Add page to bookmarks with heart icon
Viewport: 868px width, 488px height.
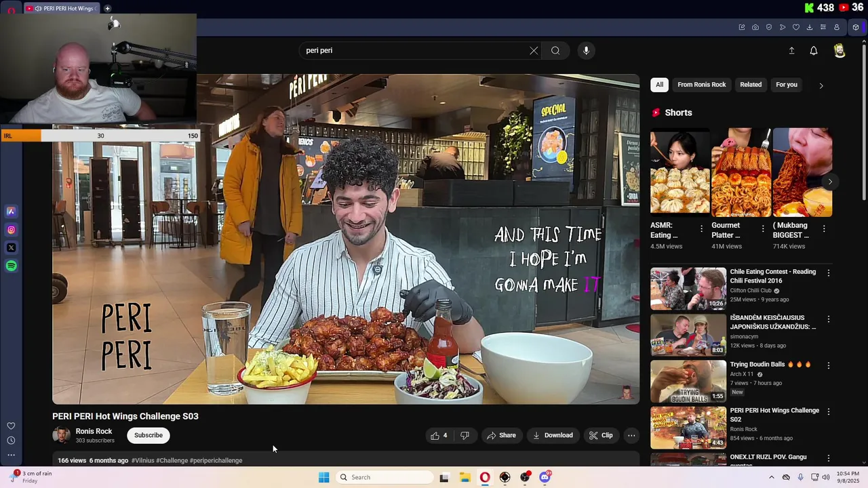[796, 27]
